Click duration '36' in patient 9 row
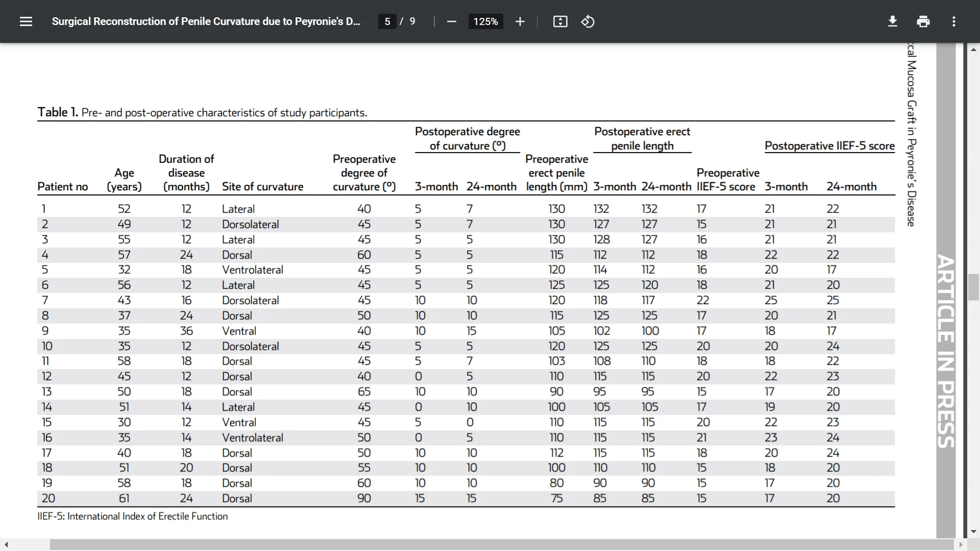Viewport: 980px width, 551px height. 186,331
